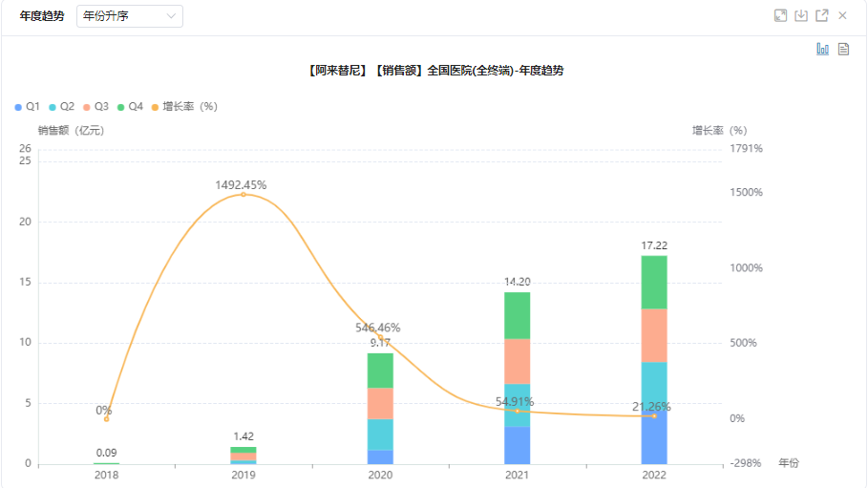Viewport: 868px width, 488px height.
Task: Close the 年度趋势 panel
Action: (842, 15)
